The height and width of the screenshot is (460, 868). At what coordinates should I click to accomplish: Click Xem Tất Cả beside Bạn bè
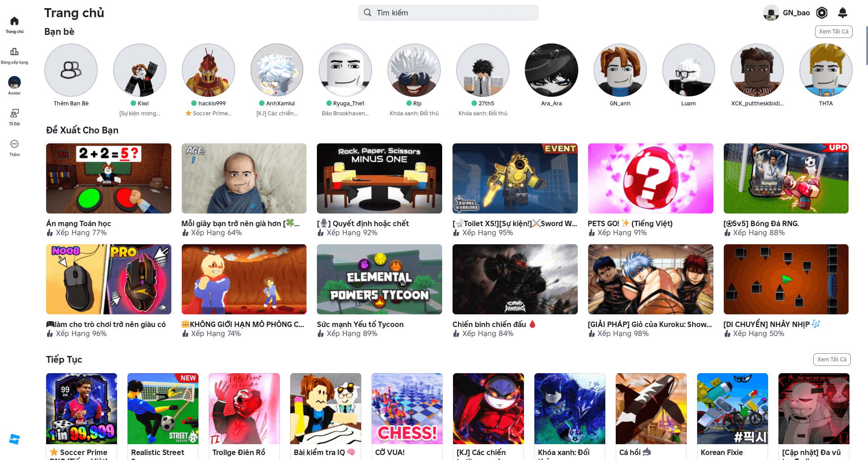(x=833, y=32)
